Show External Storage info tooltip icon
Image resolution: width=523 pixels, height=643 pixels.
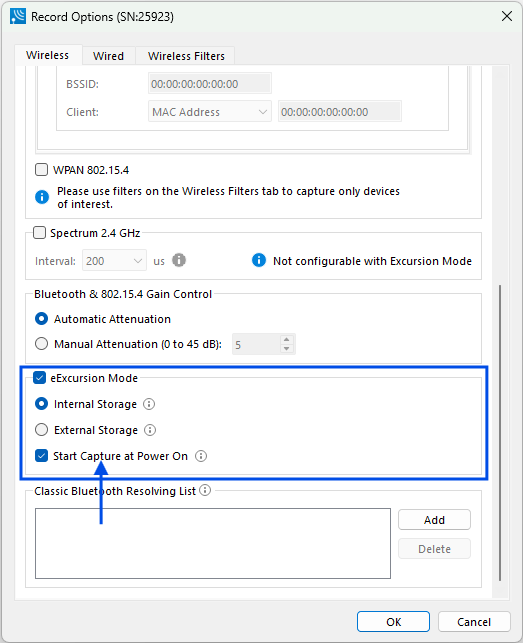pyautogui.click(x=150, y=430)
